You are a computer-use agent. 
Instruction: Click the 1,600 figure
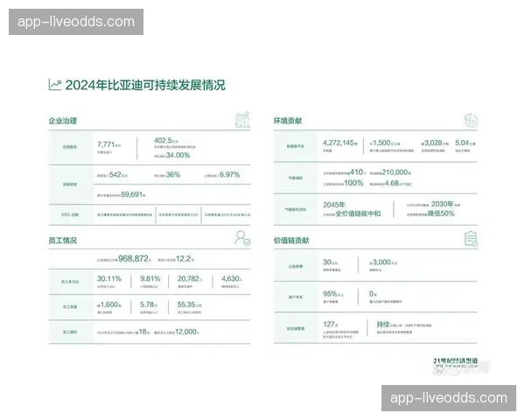(109, 304)
